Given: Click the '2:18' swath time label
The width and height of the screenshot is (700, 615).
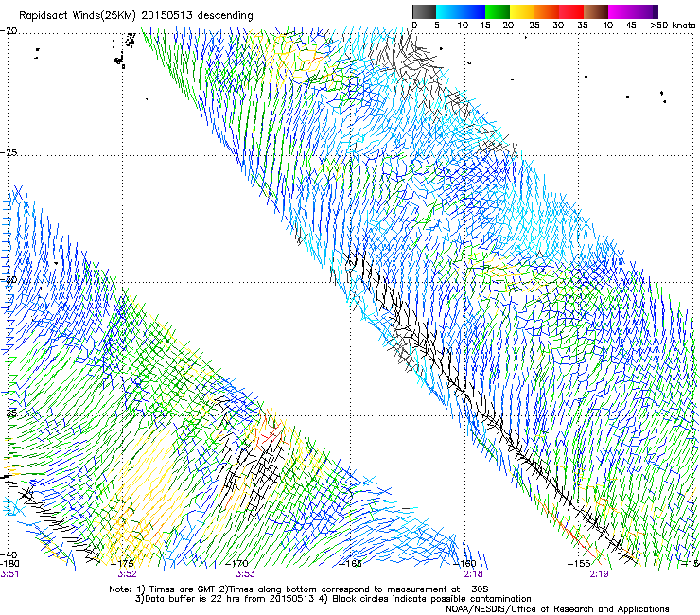Looking at the screenshot, I should 473,574.
